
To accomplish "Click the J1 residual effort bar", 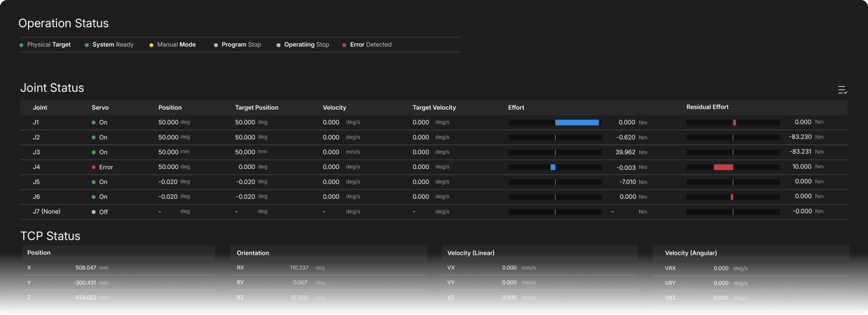I will [x=734, y=122].
